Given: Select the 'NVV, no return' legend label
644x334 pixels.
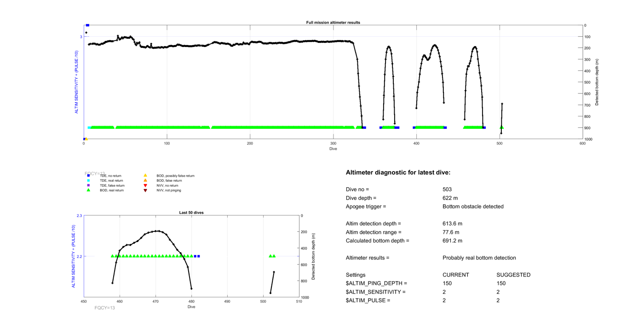Looking at the screenshot, I should [167, 185].
